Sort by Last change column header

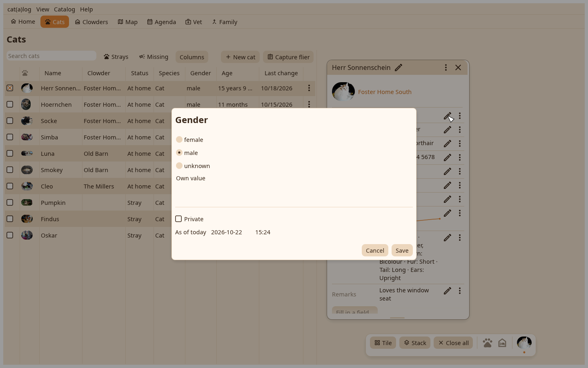281,73
